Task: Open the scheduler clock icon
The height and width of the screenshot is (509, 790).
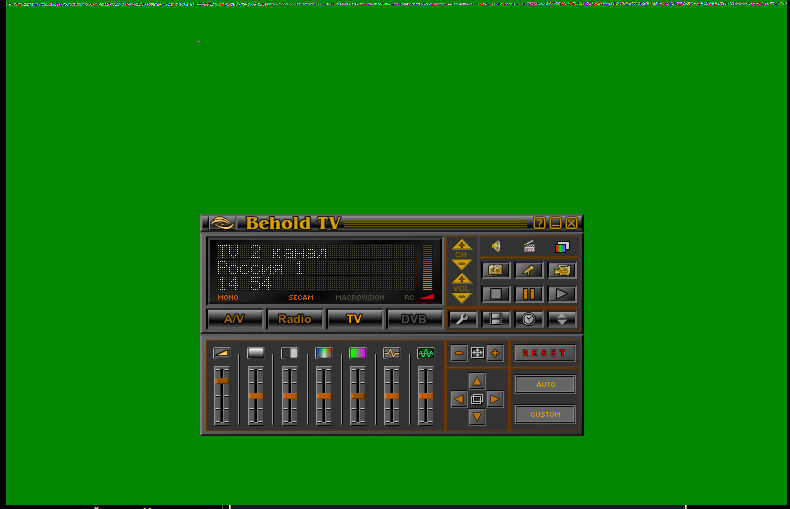Action: tap(529, 319)
